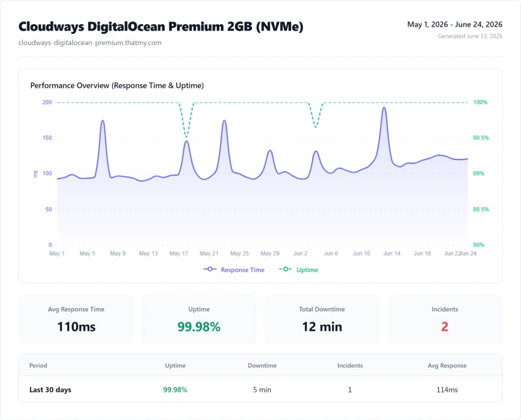Click the Jun 6 x-axis label

331,253
